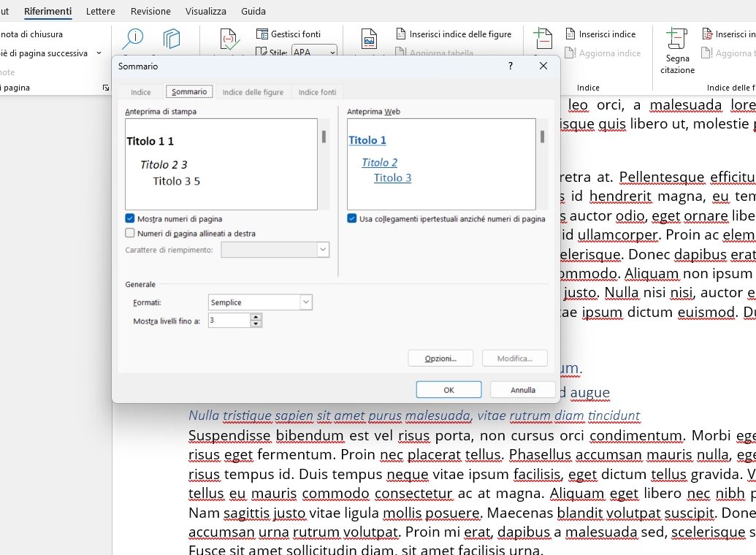The image size is (756, 555).
Task: Click the insert citation icon with checkmark
Action: (x=229, y=40)
